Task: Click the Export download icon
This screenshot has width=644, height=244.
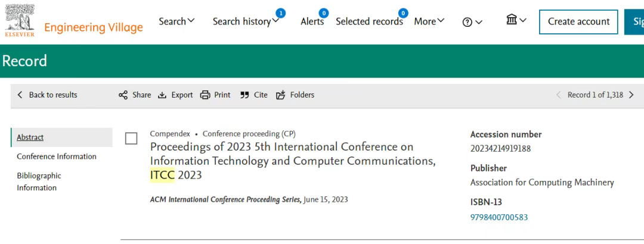Action: [x=162, y=95]
